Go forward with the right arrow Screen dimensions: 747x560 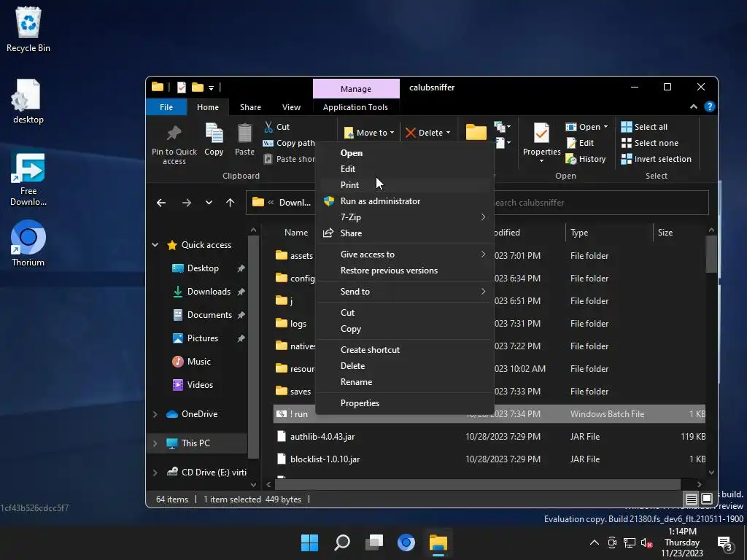(x=186, y=203)
